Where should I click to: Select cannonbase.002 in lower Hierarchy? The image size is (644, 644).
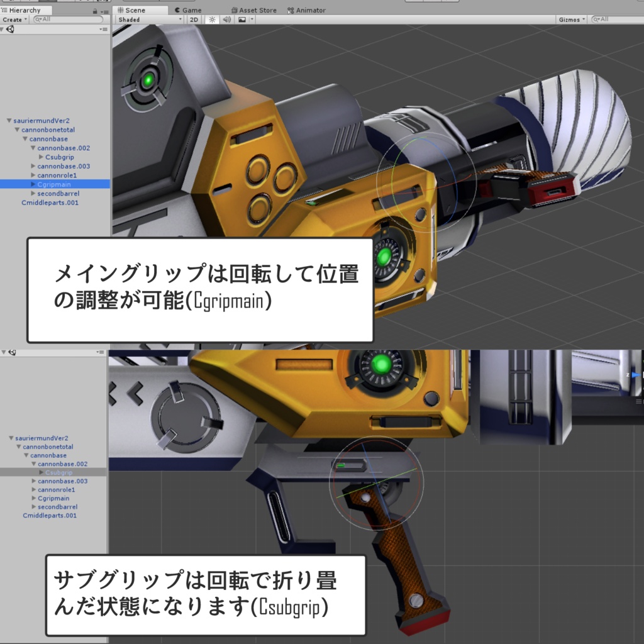pyautogui.click(x=63, y=464)
